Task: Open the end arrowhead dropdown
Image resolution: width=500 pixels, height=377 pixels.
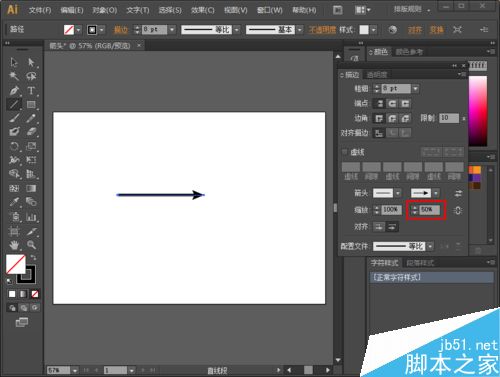Action: (x=436, y=193)
